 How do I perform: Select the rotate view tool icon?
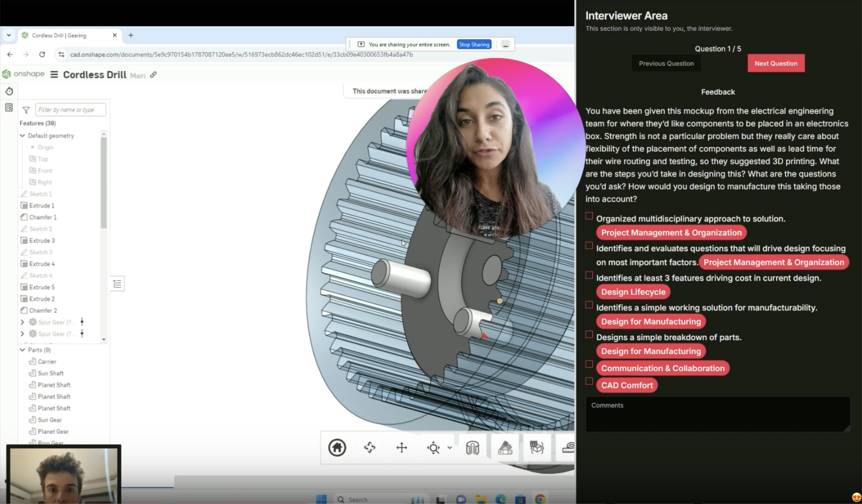pyautogui.click(x=369, y=447)
